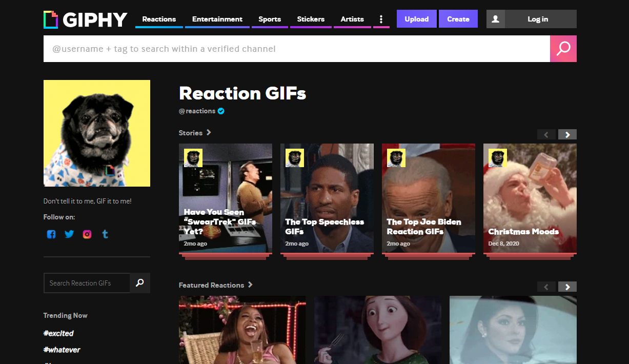The image size is (629, 364).
Task: Click the @reactions username link
Action: click(x=197, y=111)
